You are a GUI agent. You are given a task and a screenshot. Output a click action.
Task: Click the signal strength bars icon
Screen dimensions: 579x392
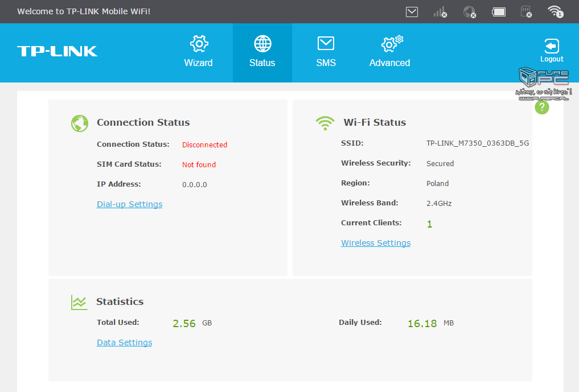440,11
